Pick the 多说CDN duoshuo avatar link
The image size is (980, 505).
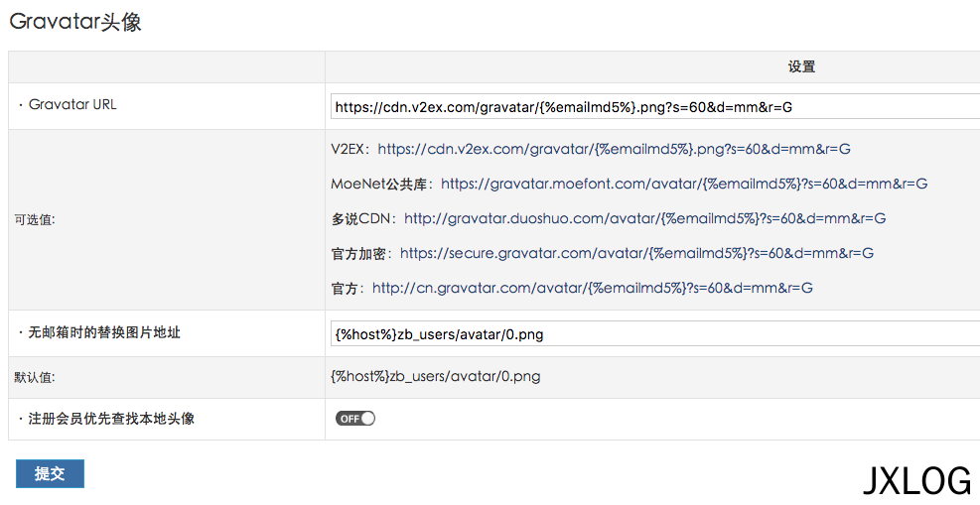[645, 219]
